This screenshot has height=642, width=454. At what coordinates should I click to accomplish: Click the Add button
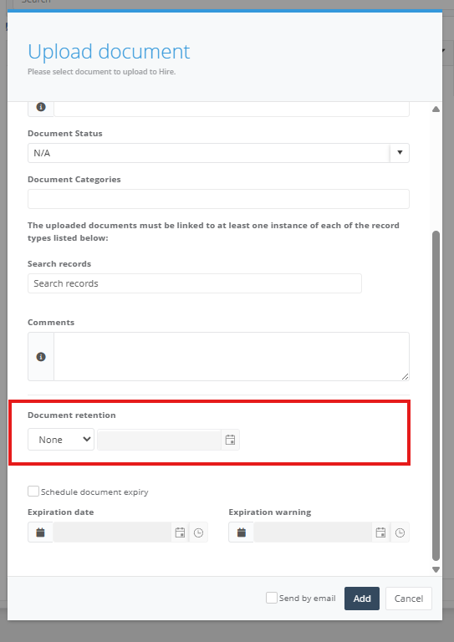pyautogui.click(x=362, y=599)
